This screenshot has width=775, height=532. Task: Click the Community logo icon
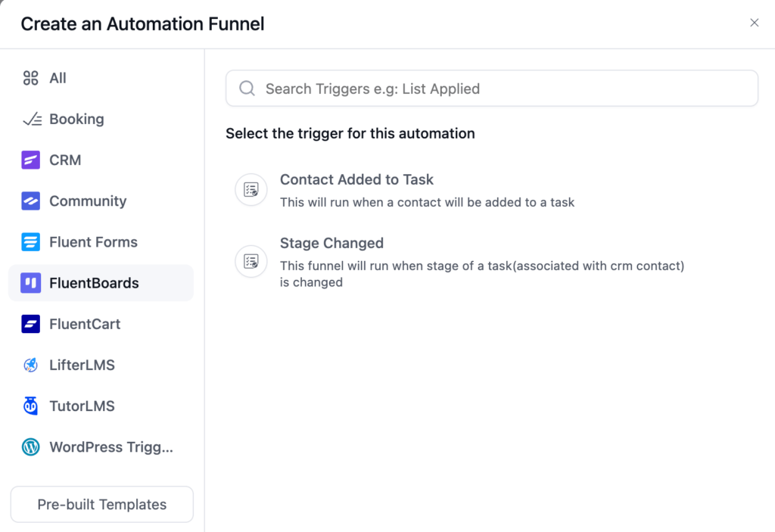(30, 201)
